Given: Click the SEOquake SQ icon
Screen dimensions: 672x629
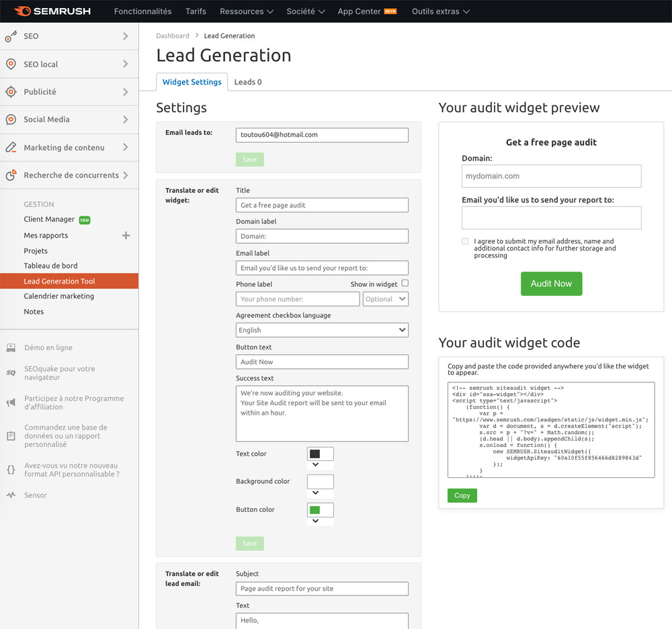Looking at the screenshot, I should point(11,373).
